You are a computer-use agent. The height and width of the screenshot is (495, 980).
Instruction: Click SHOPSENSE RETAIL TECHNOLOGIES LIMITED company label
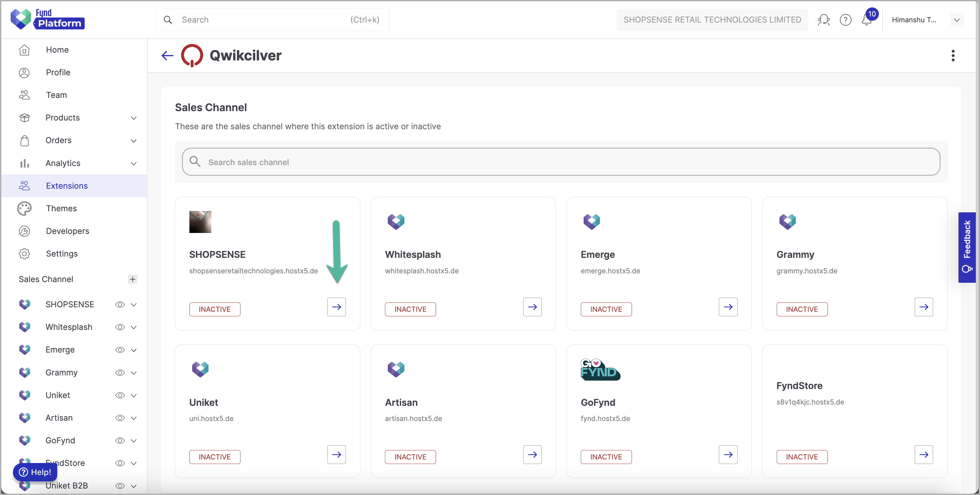tap(712, 20)
